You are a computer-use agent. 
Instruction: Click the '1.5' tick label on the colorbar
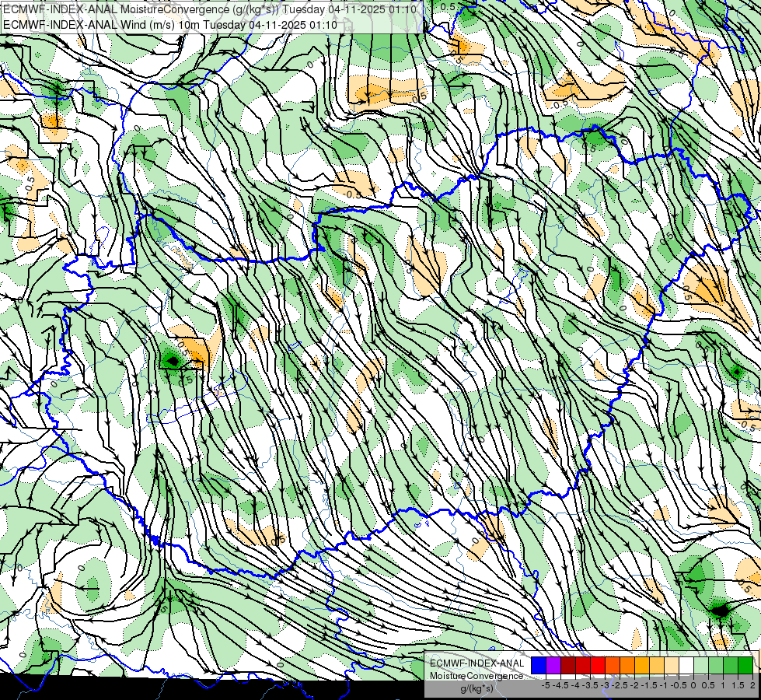point(738,685)
